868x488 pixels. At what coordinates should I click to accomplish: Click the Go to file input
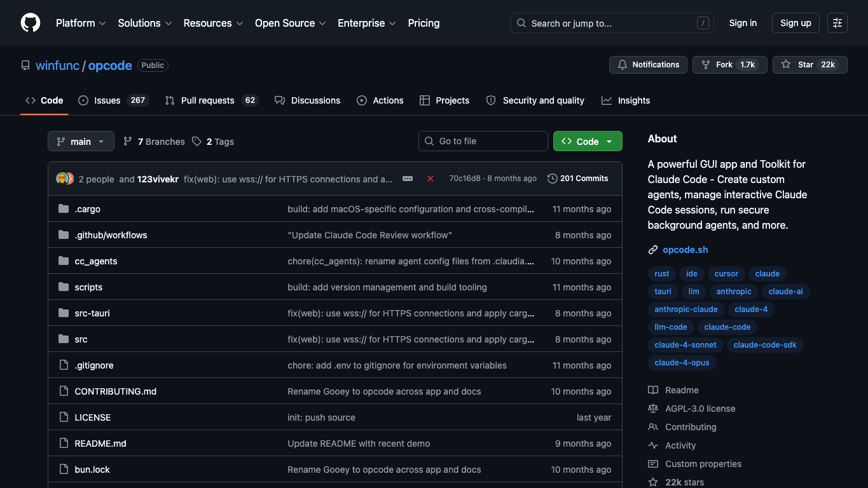(483, 141)
